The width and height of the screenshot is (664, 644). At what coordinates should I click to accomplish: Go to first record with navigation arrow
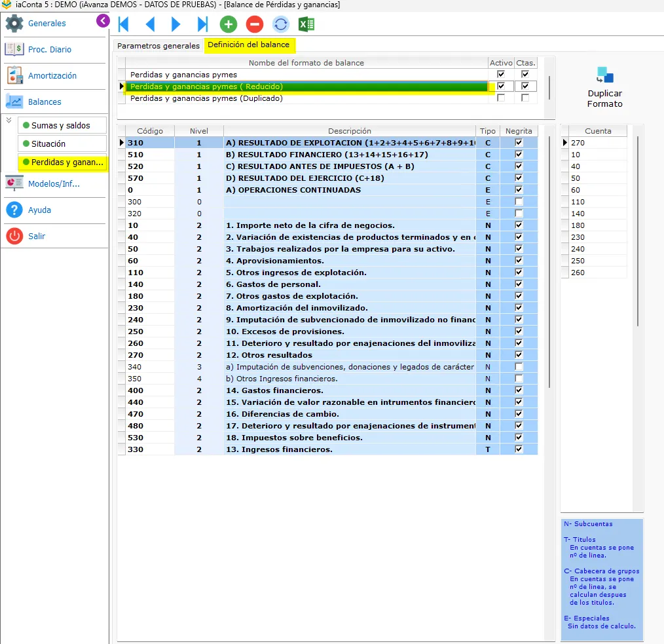point(123,24)
